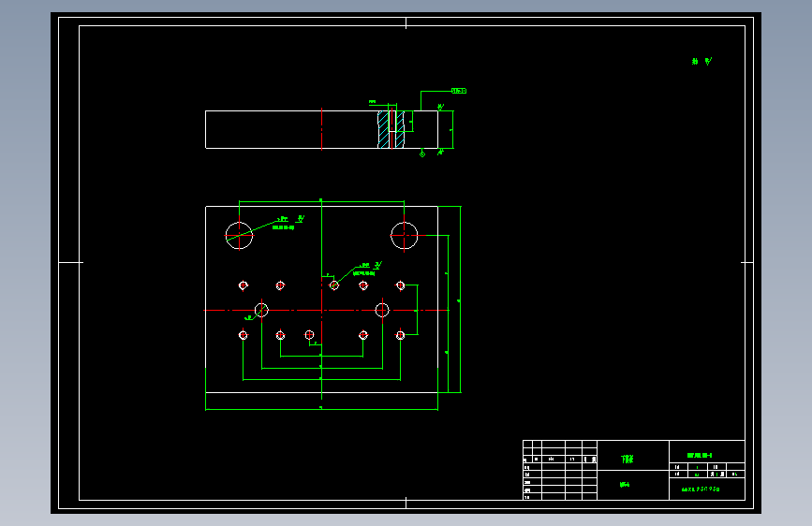Pick the medium hole left of center on centerline
Image resolution: width=812 pixels, height=526 pixels.
pos(261,310)
